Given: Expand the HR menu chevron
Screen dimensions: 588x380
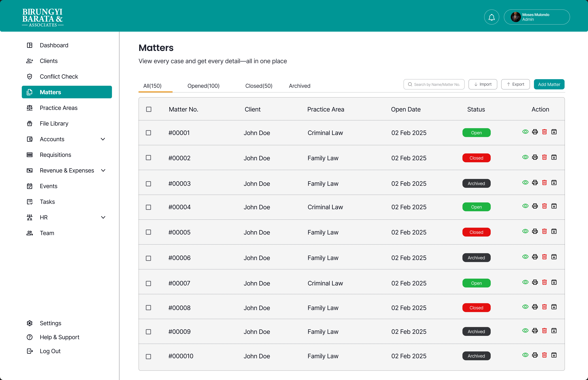Looking at the screenshot, I should click(103, 217).
